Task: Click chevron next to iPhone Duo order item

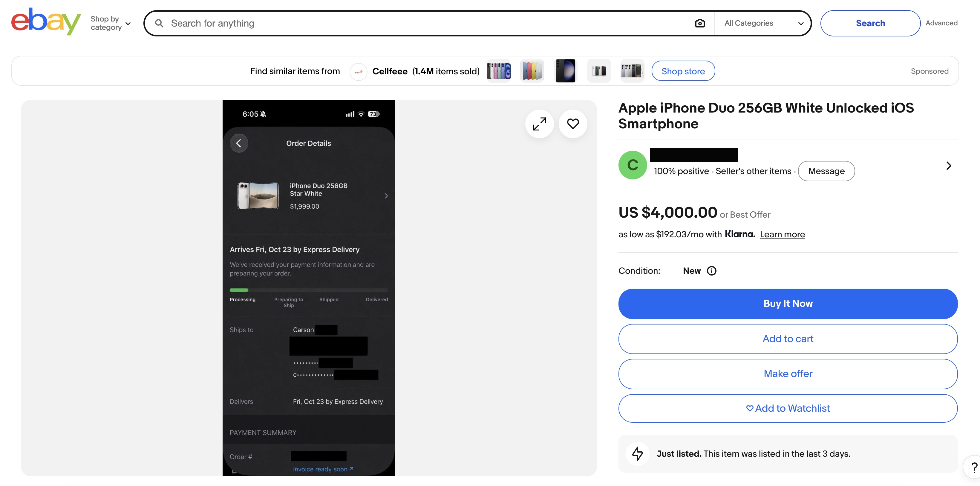Action: (x=386, y=196)
